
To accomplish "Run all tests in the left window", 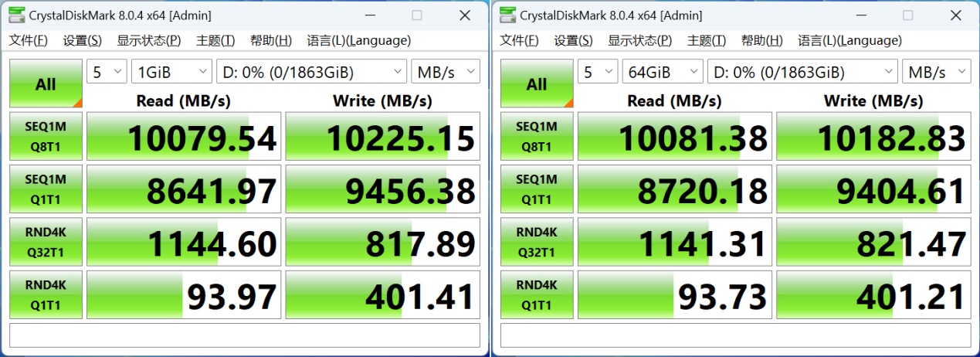I will click(x=46, y=84).
